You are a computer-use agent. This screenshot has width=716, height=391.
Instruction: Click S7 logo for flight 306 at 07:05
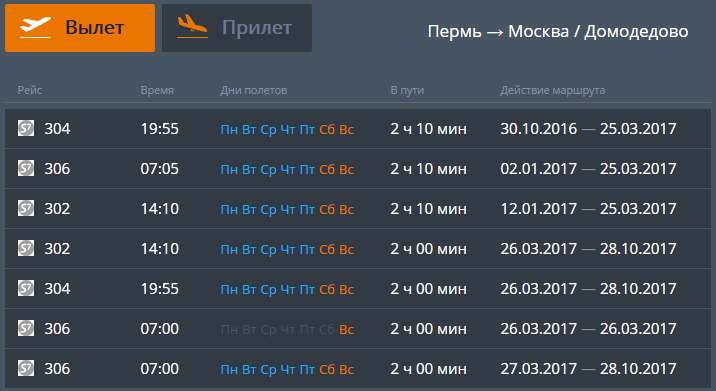coord(26,169)
